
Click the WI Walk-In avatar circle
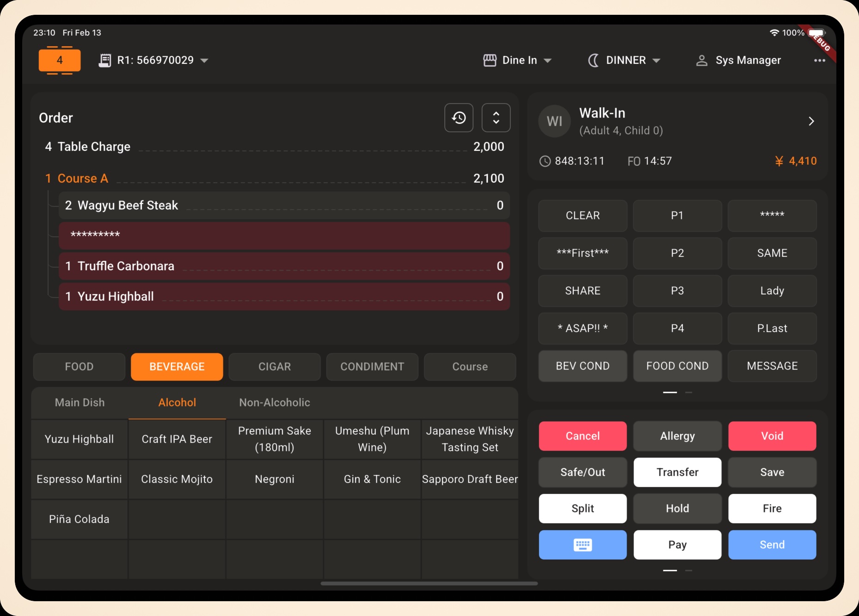coord(554,121)
